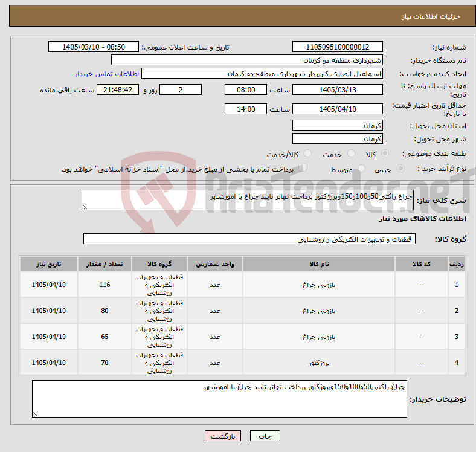Click quantity 70 in row 4
Image resolution: width=476 pixels, height=452 pixels.
click(105, 363)
